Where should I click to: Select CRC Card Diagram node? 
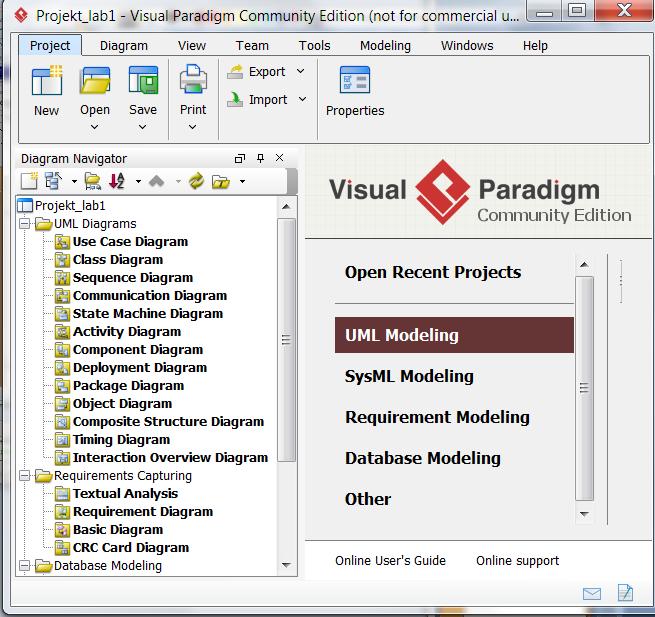[131, 547]
